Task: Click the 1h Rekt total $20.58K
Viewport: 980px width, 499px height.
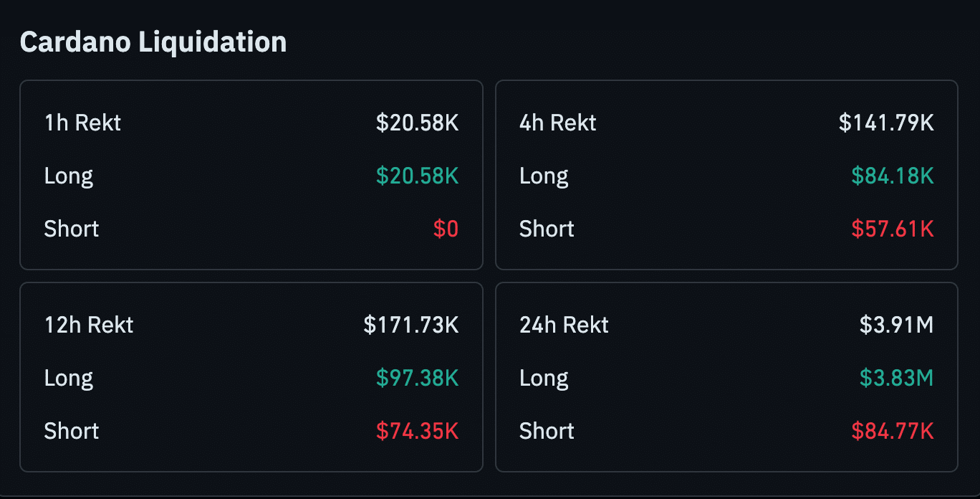Action: (x=417, y=123)
